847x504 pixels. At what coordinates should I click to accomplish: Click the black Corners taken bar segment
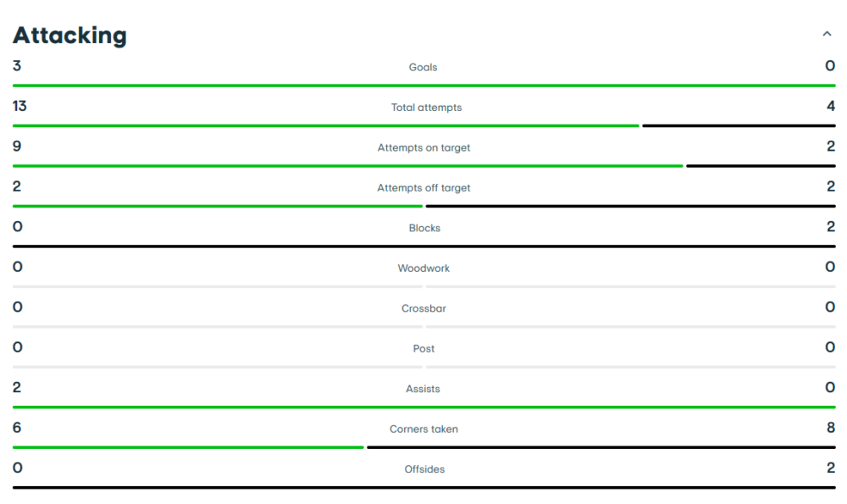tap(601, 447)
